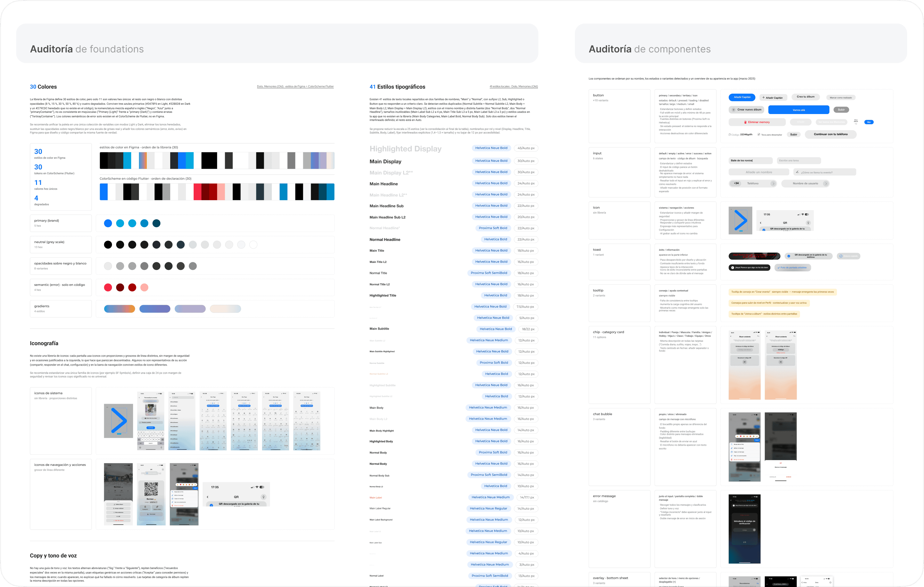Click the '7.5/Auto px' size tag
The height and width of the screenshot is (587, 924).
pos(525,307)
